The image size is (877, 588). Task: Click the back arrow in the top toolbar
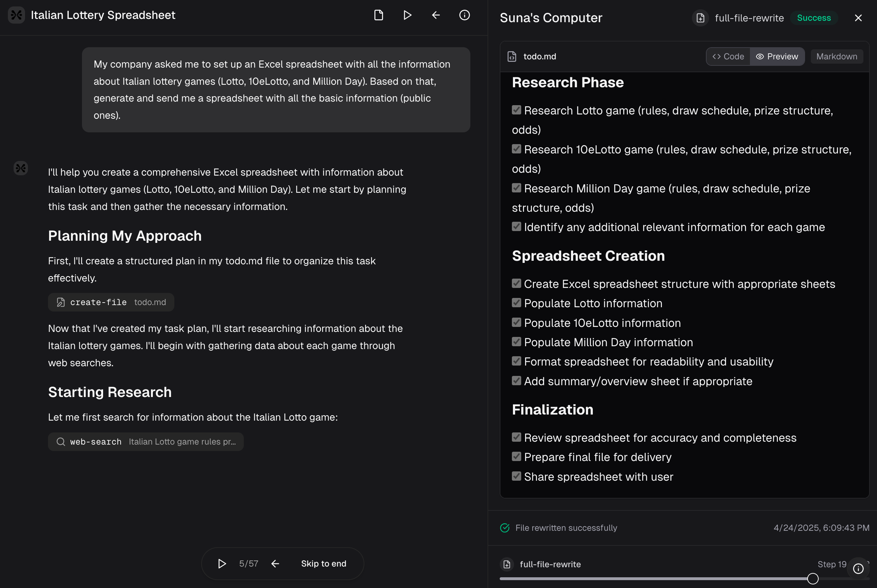click(435, 15)
